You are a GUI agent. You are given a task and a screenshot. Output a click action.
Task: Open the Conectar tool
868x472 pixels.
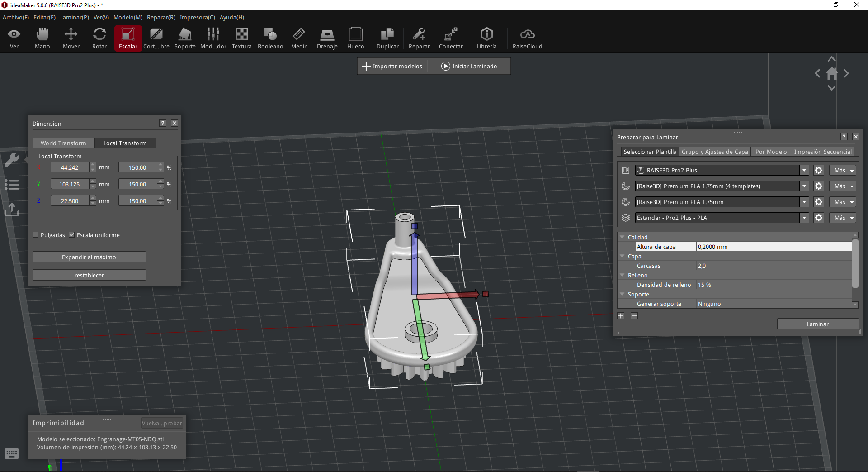coord(451,38)
